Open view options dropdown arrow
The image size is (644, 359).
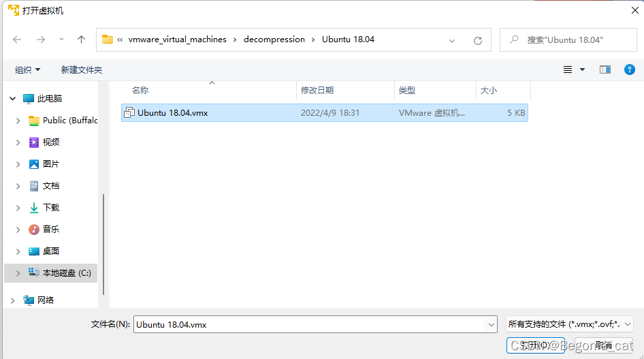click(x=582, y=69)
